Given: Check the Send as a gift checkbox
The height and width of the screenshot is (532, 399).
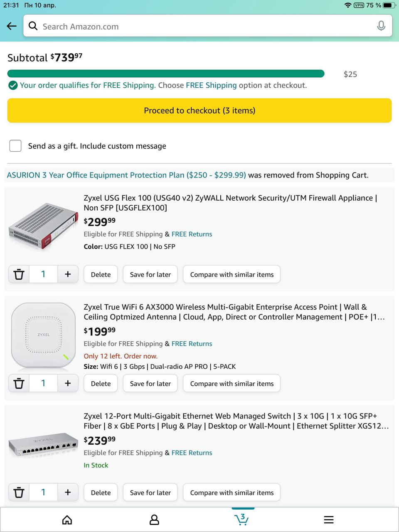Looking at the screenshot, I should (x=15, y=146).
